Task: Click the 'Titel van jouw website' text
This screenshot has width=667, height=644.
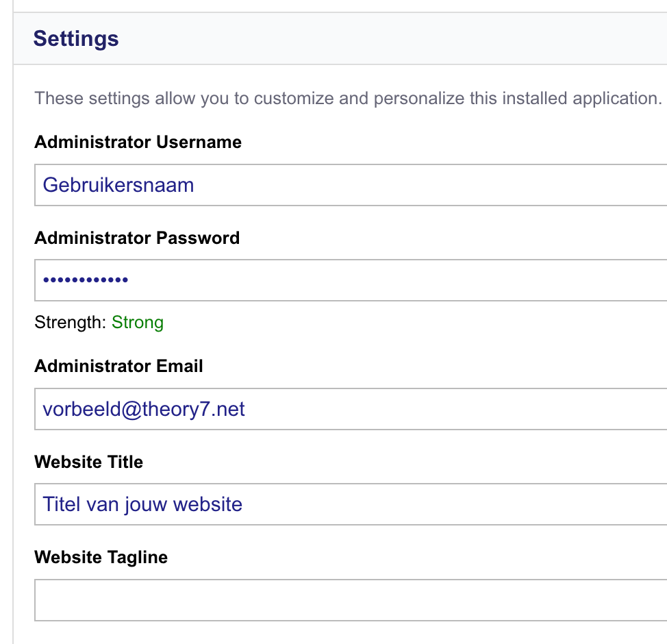Action: [142, 505]
